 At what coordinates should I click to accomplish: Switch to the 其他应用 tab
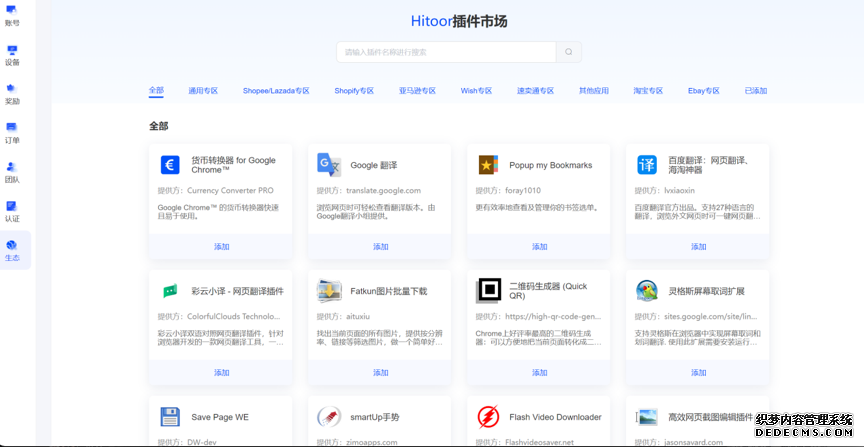[593, 91]
